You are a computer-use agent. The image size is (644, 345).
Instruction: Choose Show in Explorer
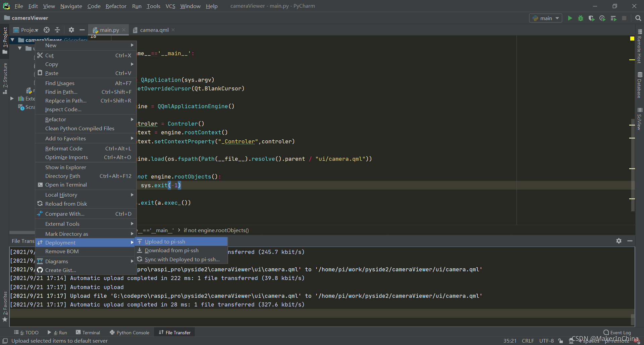point(86,167)
